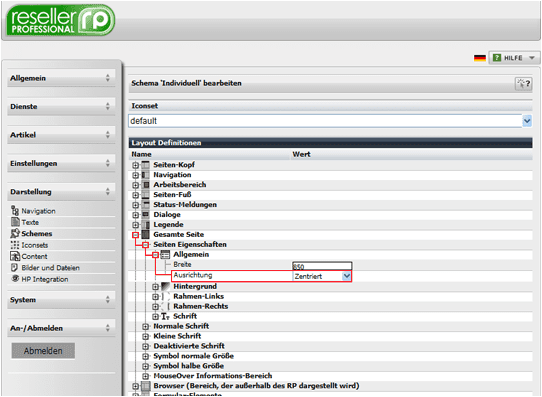Open the HILFE help menu
The width and height of the screenshot is (542, 397).
click(514, 58)
